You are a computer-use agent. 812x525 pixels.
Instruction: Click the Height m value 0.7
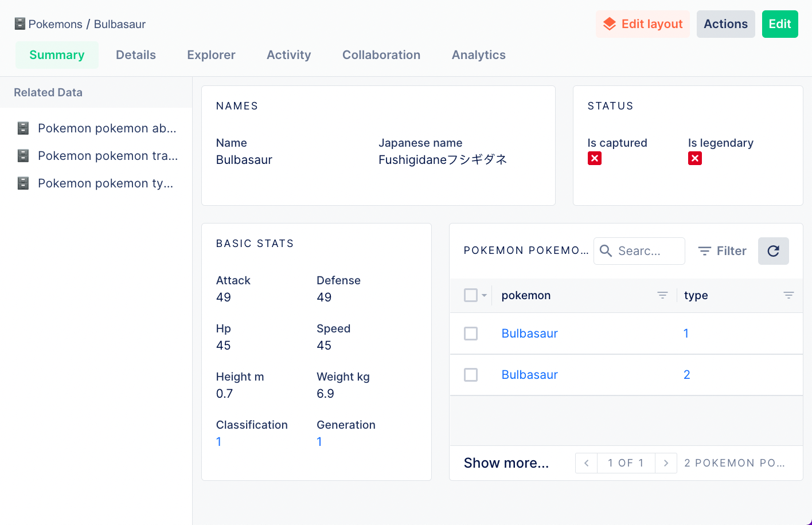pyautogui.click(x=225, y=394)
